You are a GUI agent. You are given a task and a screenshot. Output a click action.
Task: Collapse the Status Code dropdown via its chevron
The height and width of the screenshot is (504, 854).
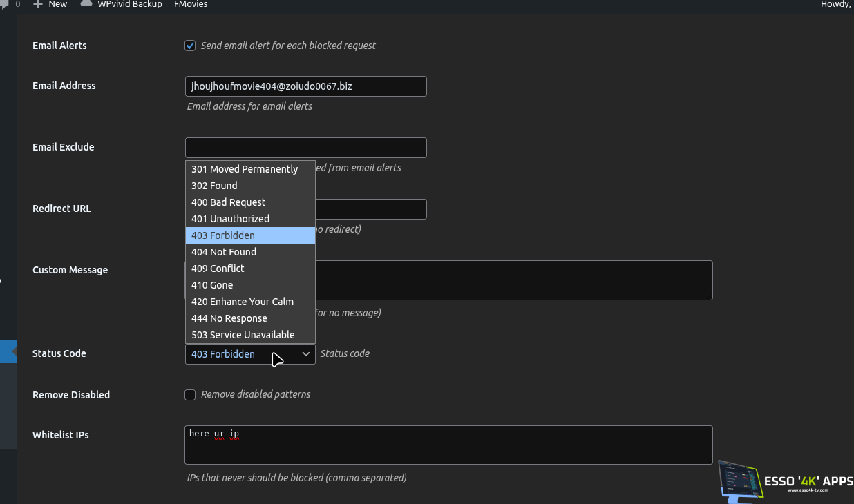point(306,354)
